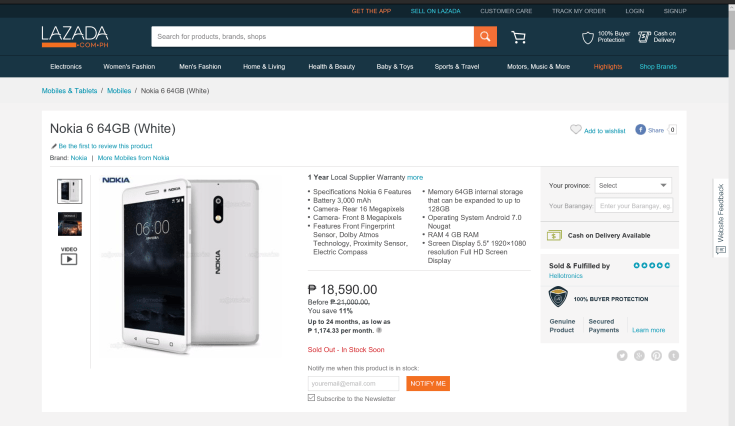
Task: Open Health & Beauty category menu
Action: point(331,66)
